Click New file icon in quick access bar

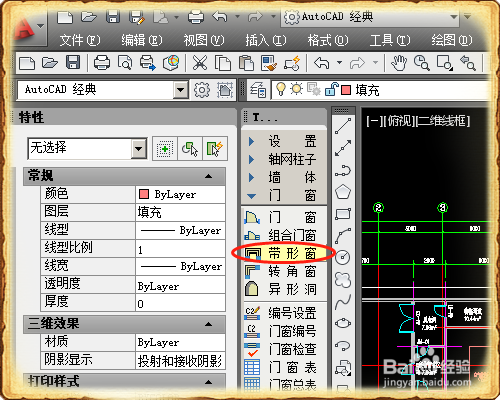coord(65,17)
